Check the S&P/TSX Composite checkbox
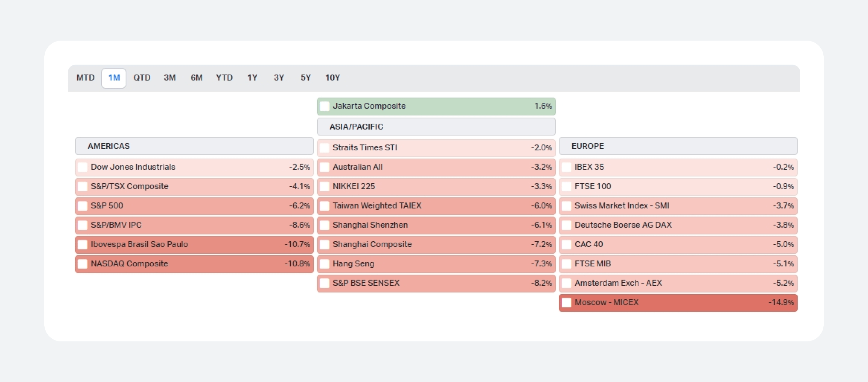 82,186
